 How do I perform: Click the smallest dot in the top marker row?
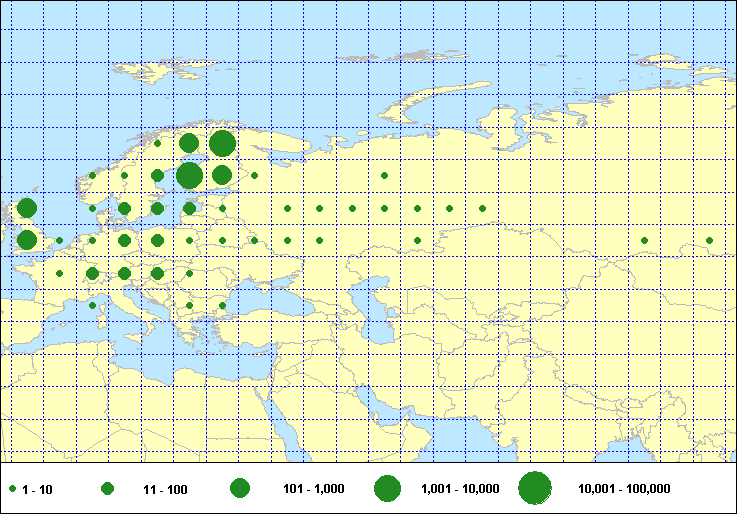pos(157,144)
